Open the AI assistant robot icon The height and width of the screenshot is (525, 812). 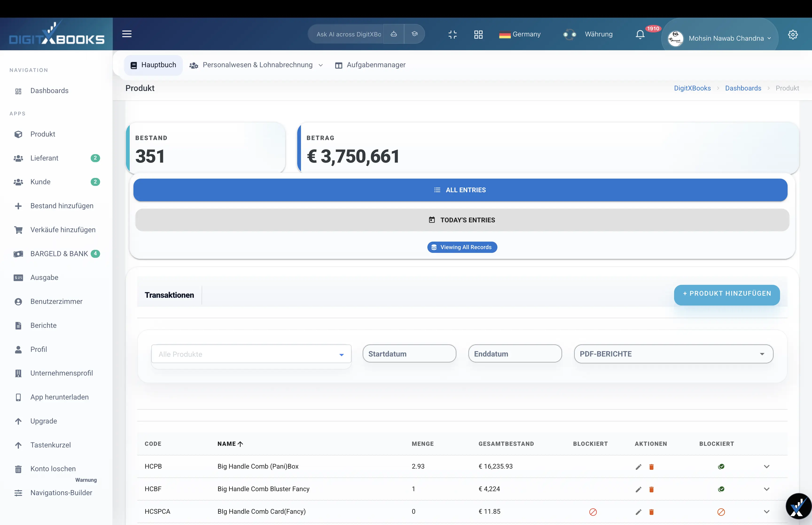click(394, 34)
